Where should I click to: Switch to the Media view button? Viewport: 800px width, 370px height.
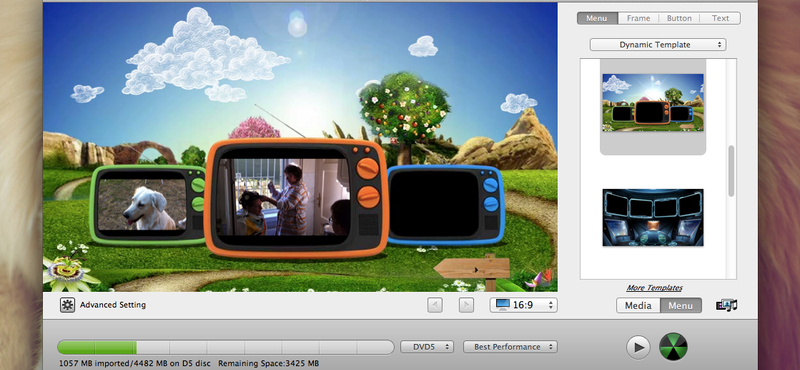point(638,305)
